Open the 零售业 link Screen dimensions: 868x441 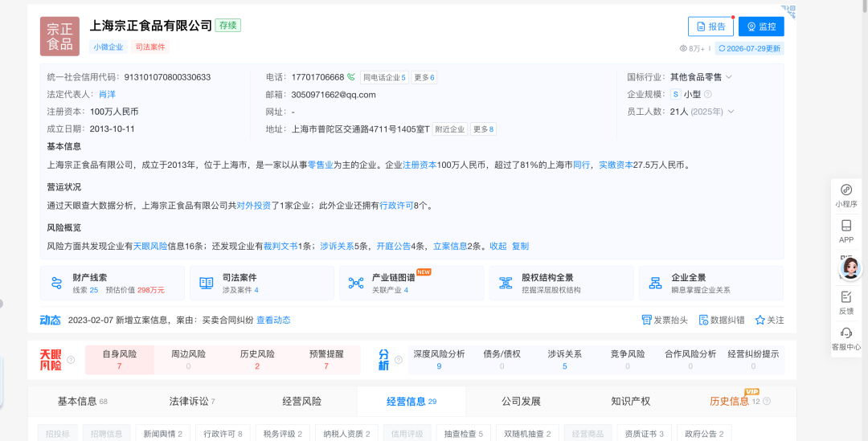coord(321,165)
